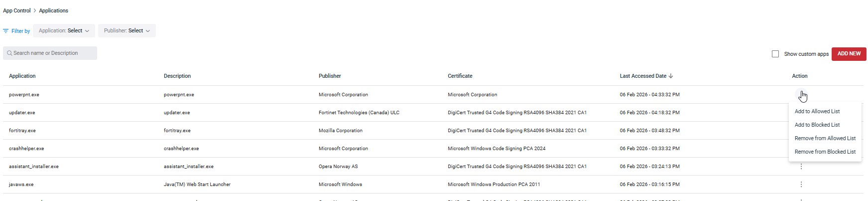Pick Remove from Allowed List
This screenshot has width=868, height=201.
tap(825, 139)
